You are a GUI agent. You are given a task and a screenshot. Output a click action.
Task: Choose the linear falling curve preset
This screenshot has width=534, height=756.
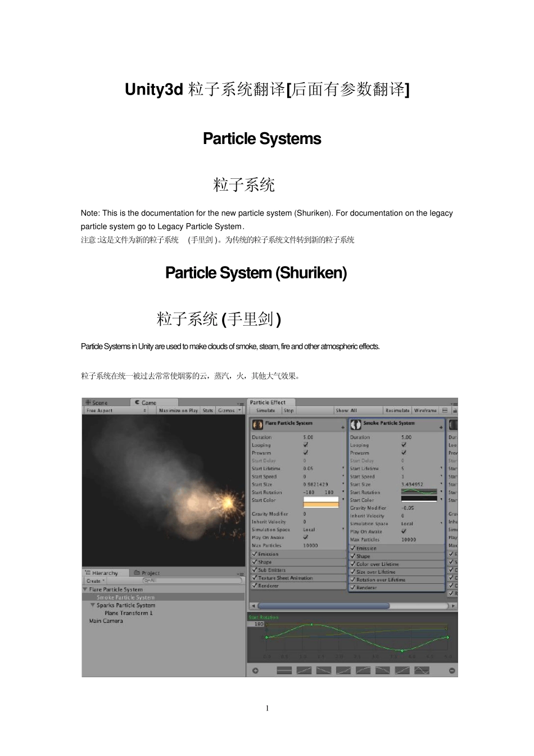click(x=324, y=670)
